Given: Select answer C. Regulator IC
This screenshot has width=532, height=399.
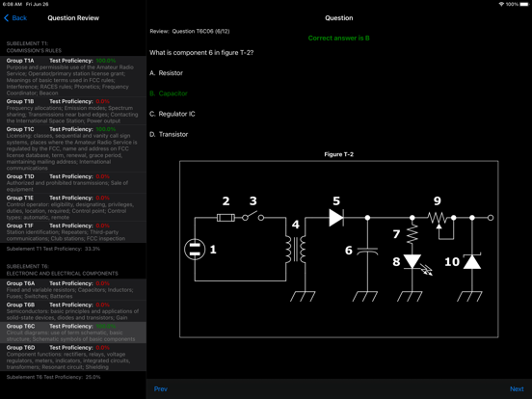Looking at the screenshot, I should click(x=173, y=114).
